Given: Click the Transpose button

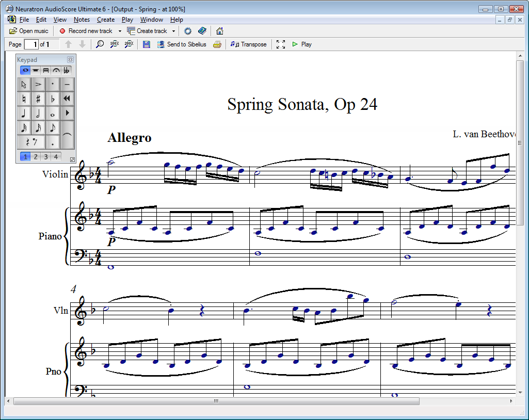Looking at the screenshot, I should (x=249, y=44).
